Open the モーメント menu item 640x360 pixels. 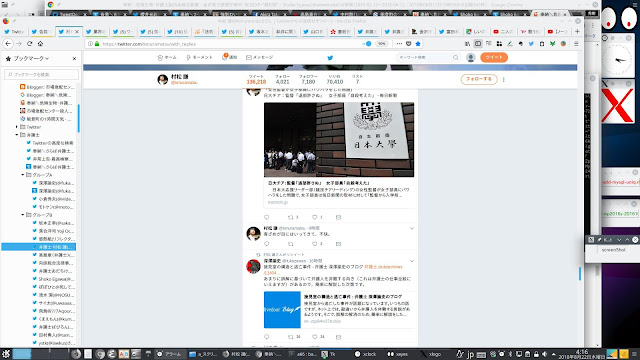pyautogui.click(x=199, y=58)
